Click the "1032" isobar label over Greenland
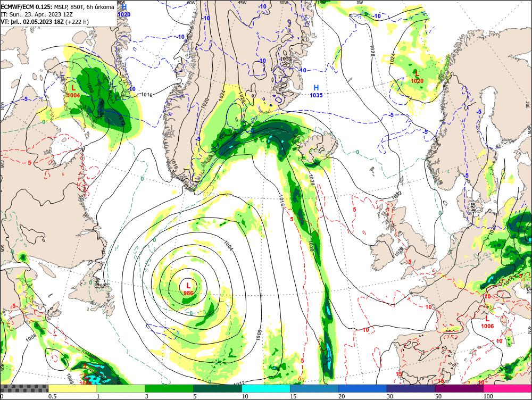Viewport: 532px width, 400px height. pyautogui.click(x=286, y=59)
